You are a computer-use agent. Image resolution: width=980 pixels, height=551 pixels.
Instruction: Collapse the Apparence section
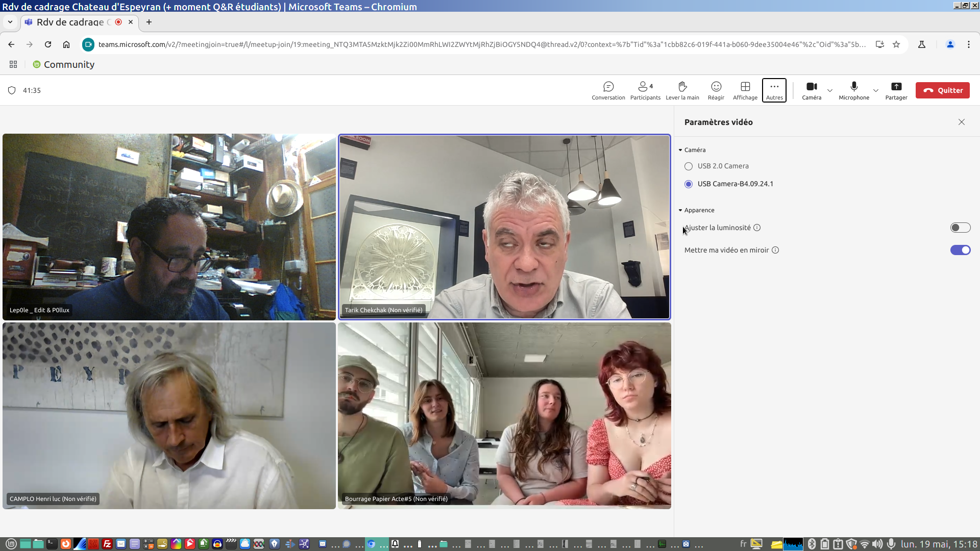(680, 210)
